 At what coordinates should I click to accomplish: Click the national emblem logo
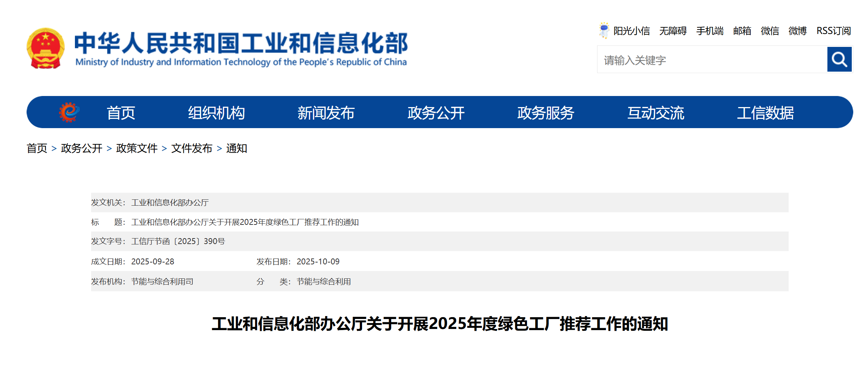click(x=45, y=48)
